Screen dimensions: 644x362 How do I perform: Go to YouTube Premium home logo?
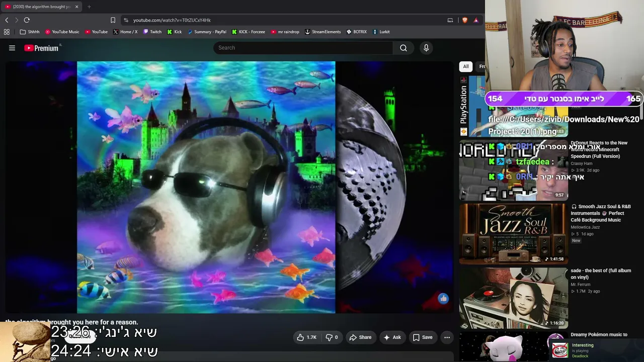42,48
